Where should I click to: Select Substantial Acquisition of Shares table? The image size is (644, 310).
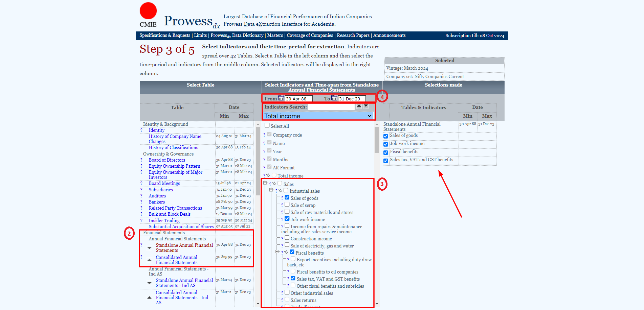click(181, 227)
